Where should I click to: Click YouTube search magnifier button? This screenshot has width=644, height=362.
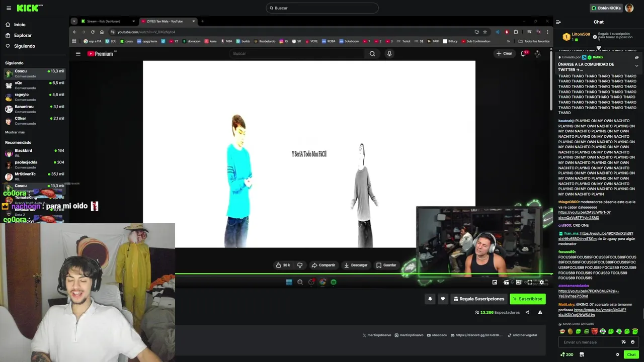pyautogui.click(x=372, y=53)
